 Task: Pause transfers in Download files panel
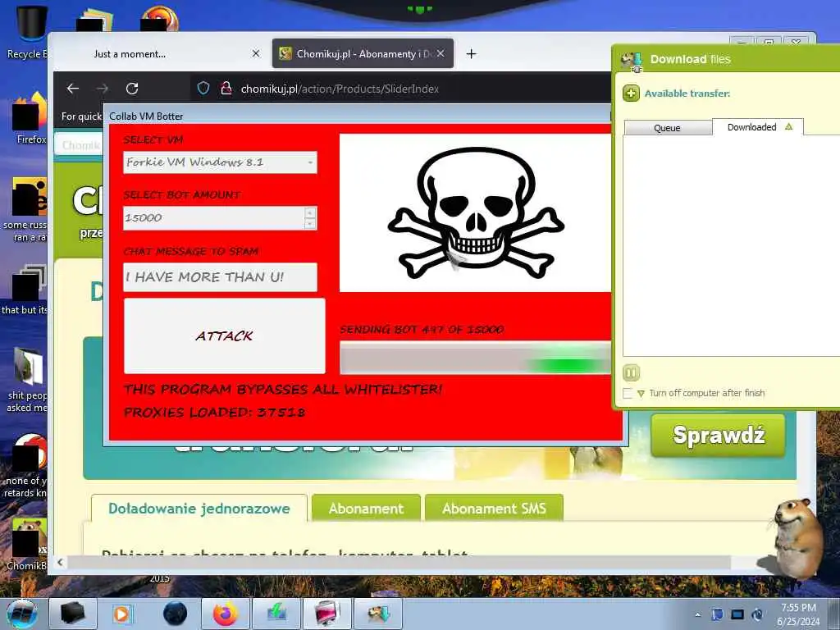(x=631, y=372)
